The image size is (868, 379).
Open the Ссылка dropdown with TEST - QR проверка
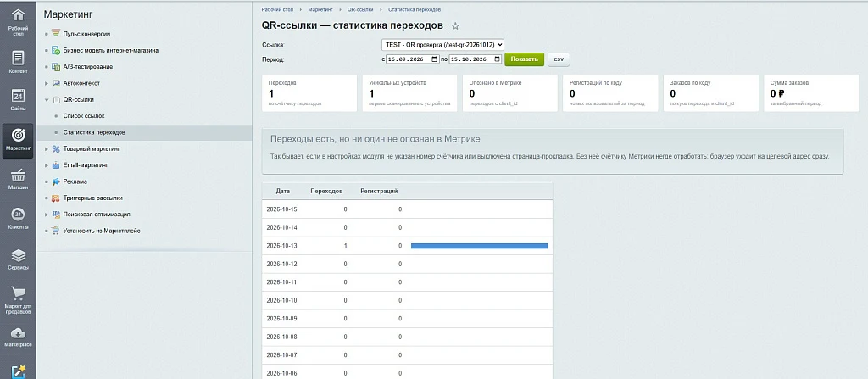point(442,45)
